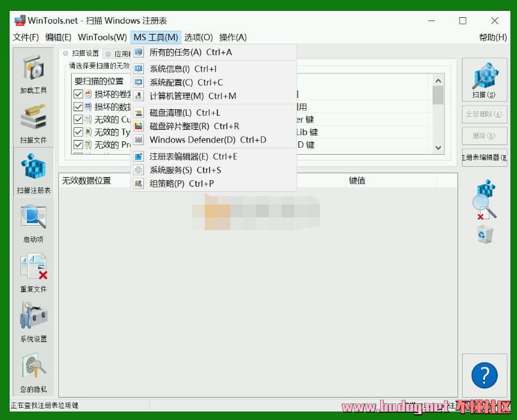This screenshot has width=517, height=420.
Task: Toggle the 损坏的卷 checkbox
Action: tap(78, 94)
